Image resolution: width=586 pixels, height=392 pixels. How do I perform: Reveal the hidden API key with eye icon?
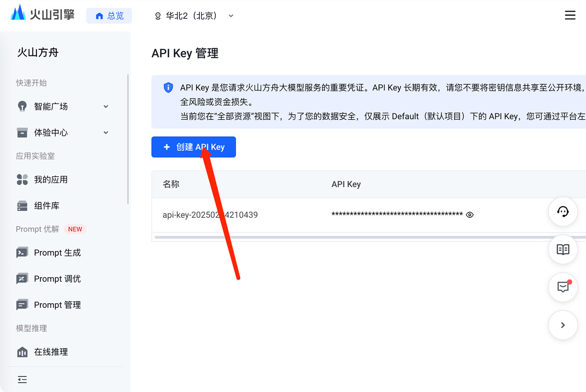click(x=470, y=215)
